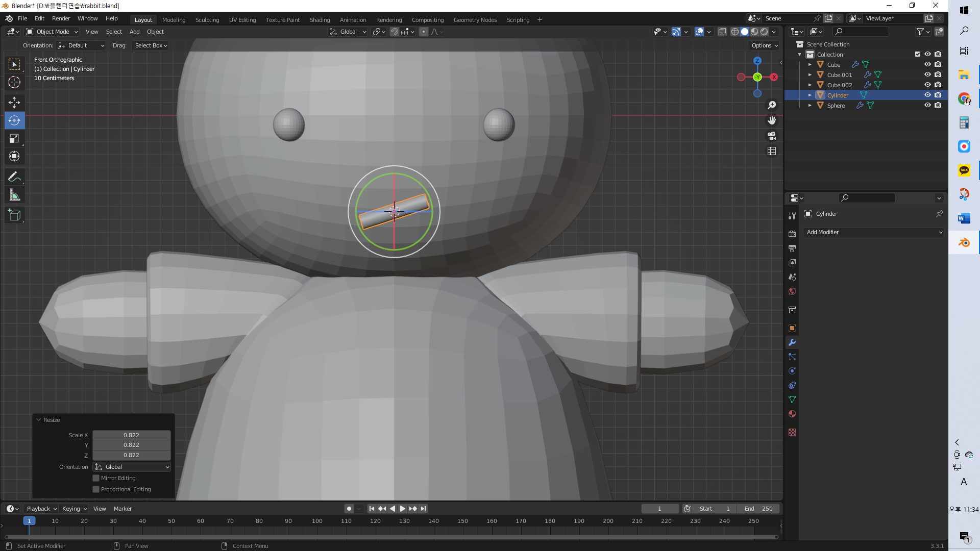980x551 pixels.
Task: Select the Add Cube tool
Action: (x=14, y=215)
